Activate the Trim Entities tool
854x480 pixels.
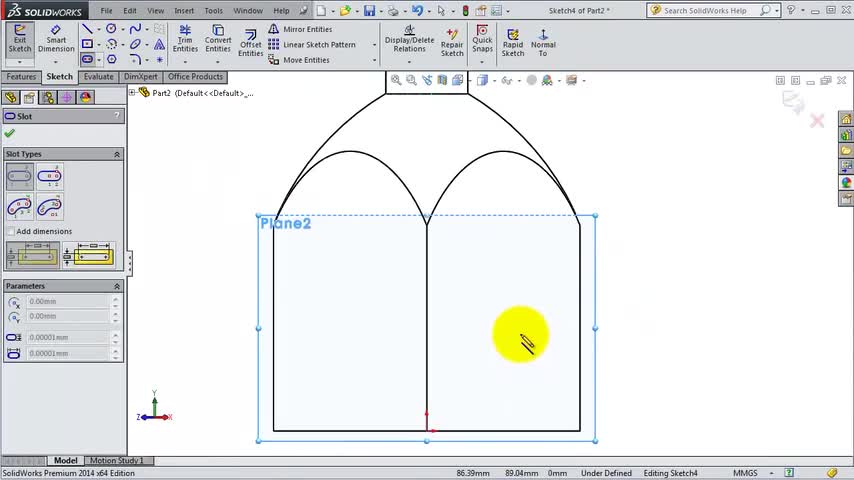(185, 39)
